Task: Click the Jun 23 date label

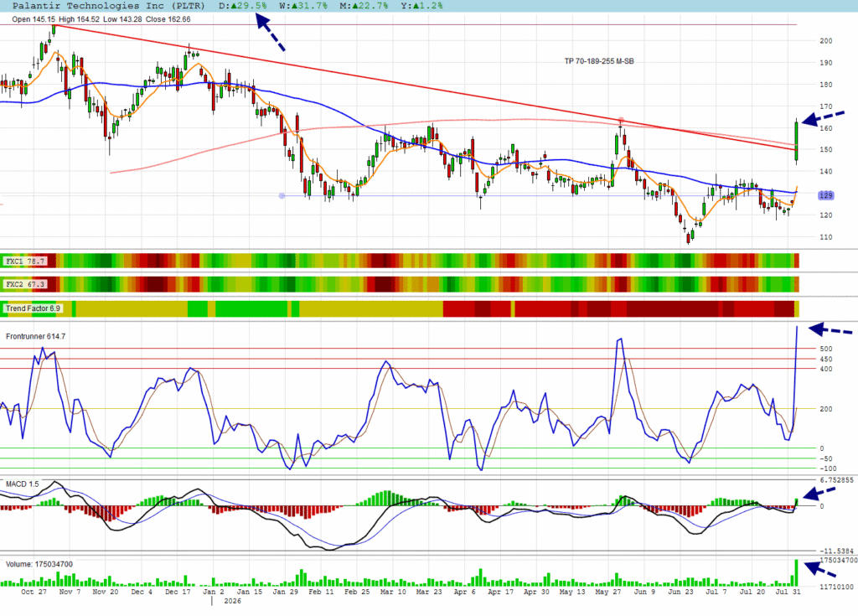Action: 680,592
